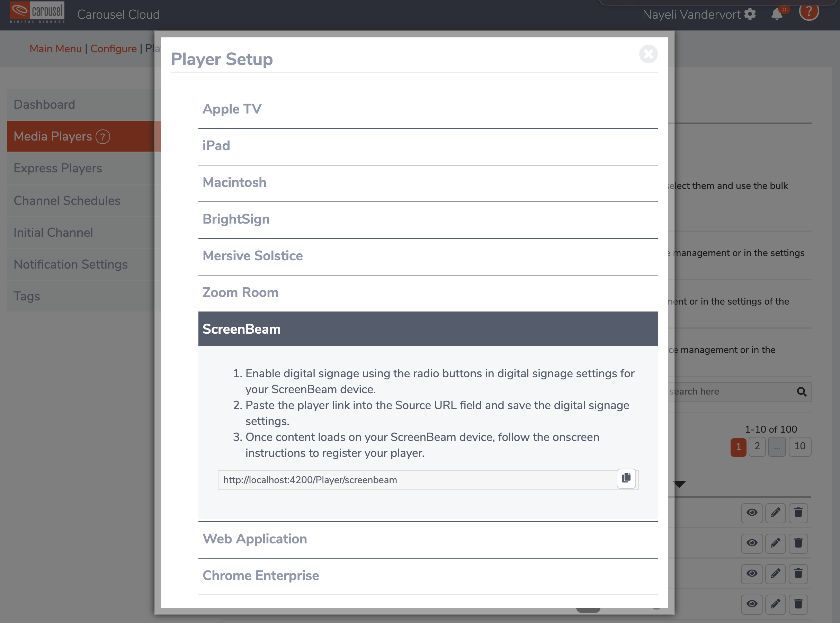Expand the Apple TV section
The height and width of the screenshot is (623, 840).
[428, 109]
